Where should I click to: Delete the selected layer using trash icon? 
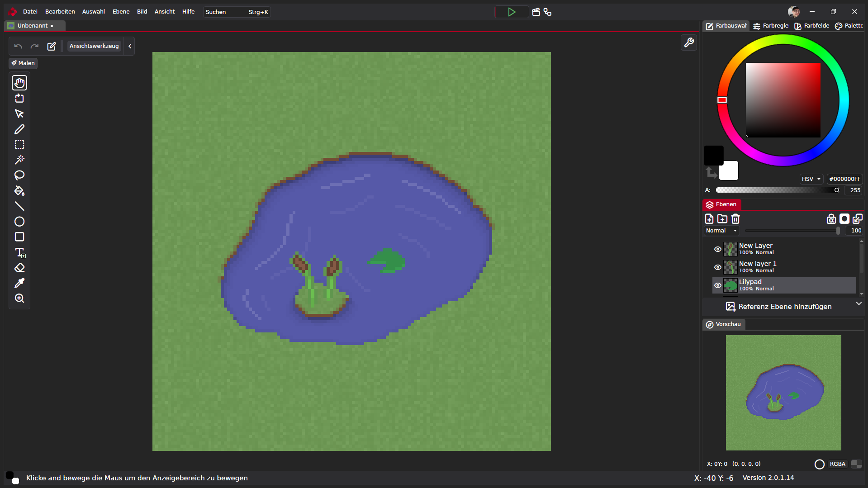point(735,219)
